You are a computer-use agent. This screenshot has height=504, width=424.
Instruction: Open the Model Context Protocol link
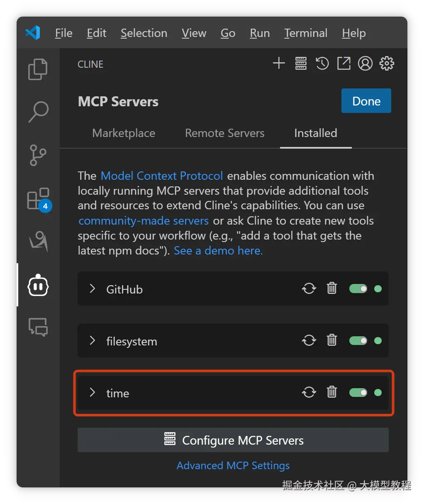(162, 176)
